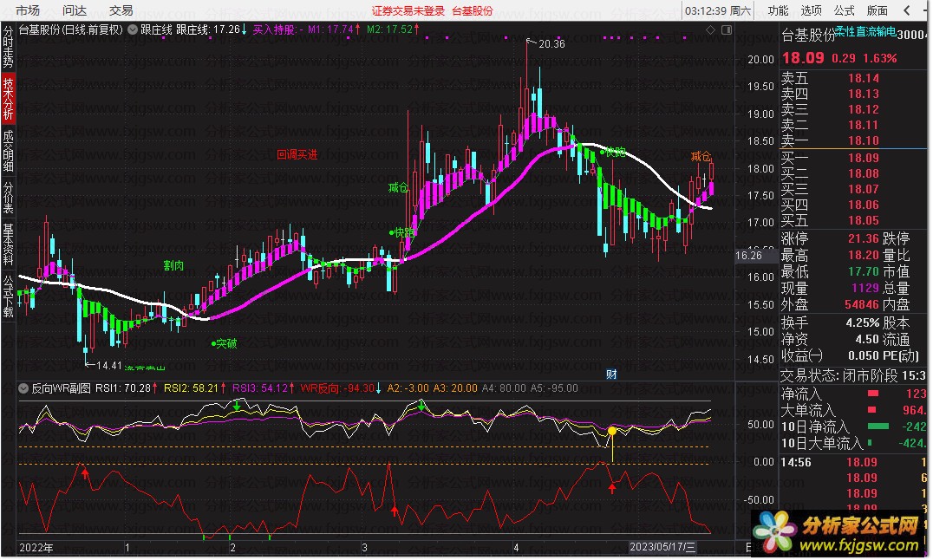The image size is (933, 560).
Task: Switch to the 技术分析 side tab
Action: [9, 99]
